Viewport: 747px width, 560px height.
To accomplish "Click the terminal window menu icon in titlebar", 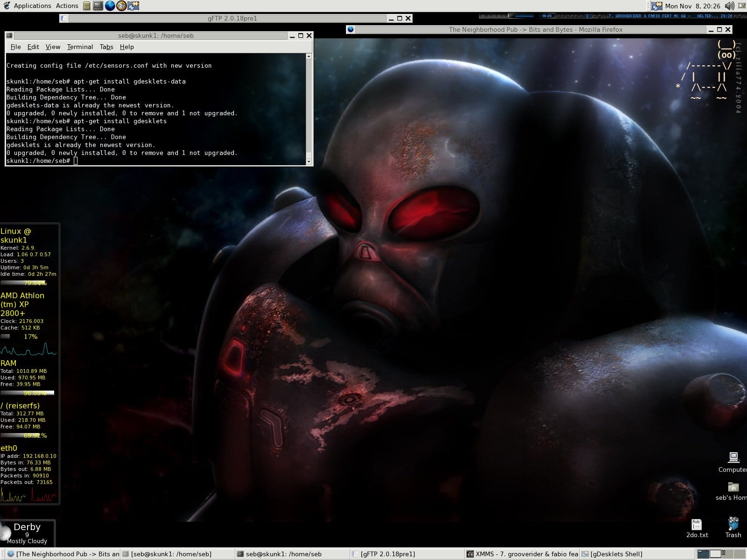I will click(x=9, y=35).
